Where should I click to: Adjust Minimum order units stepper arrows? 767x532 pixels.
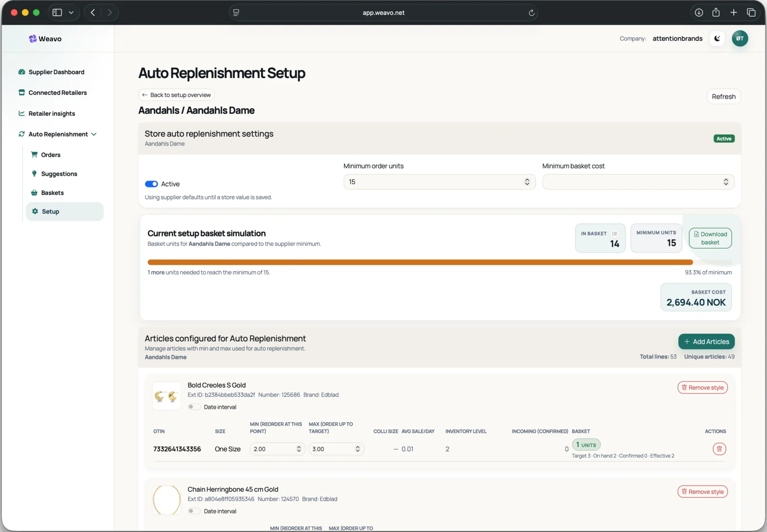pos(527,182)
